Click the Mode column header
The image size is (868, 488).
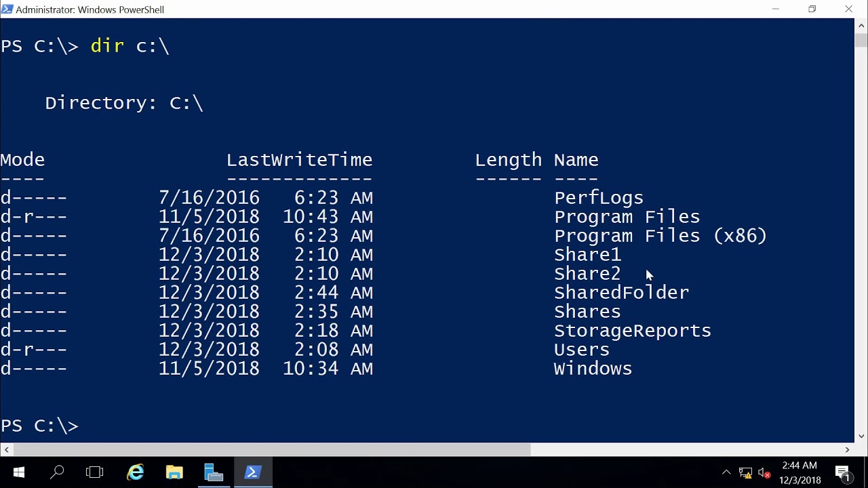click(x=22, y=160)
